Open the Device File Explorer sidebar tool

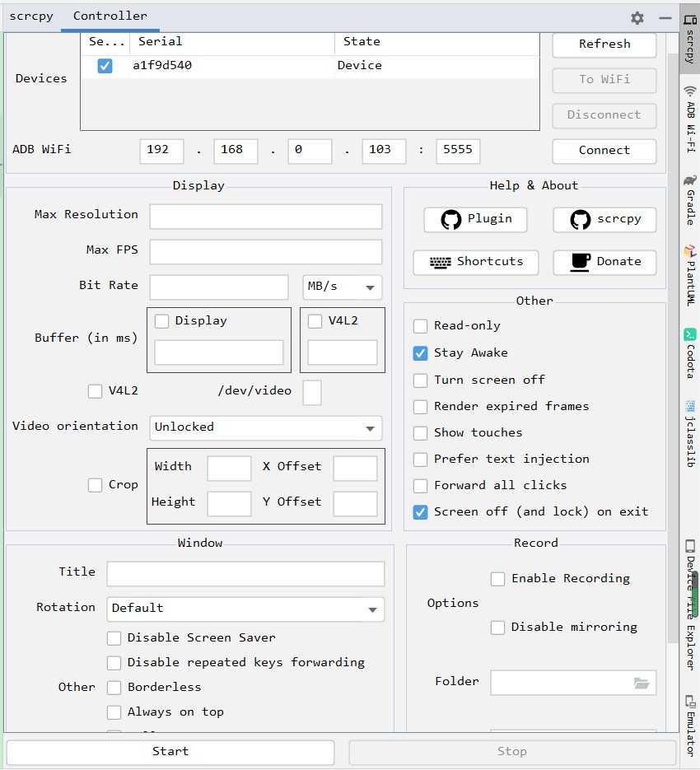tap(690, 604)
